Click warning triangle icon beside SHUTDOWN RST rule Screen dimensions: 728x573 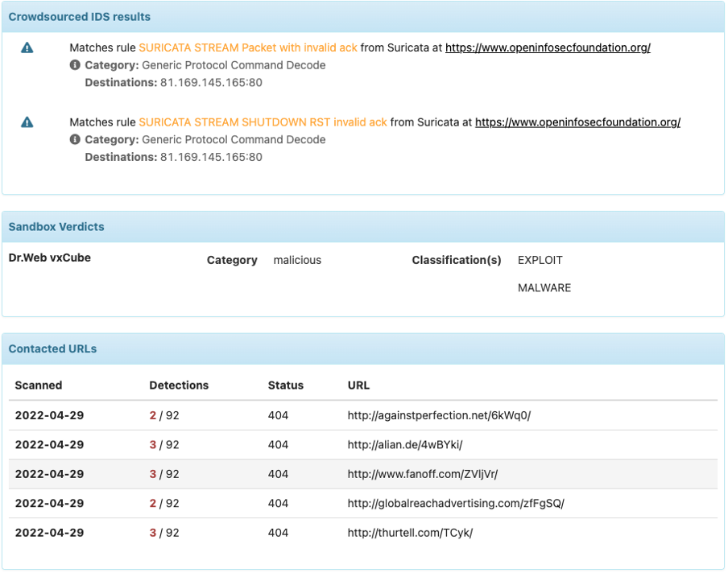click(27, 122)
